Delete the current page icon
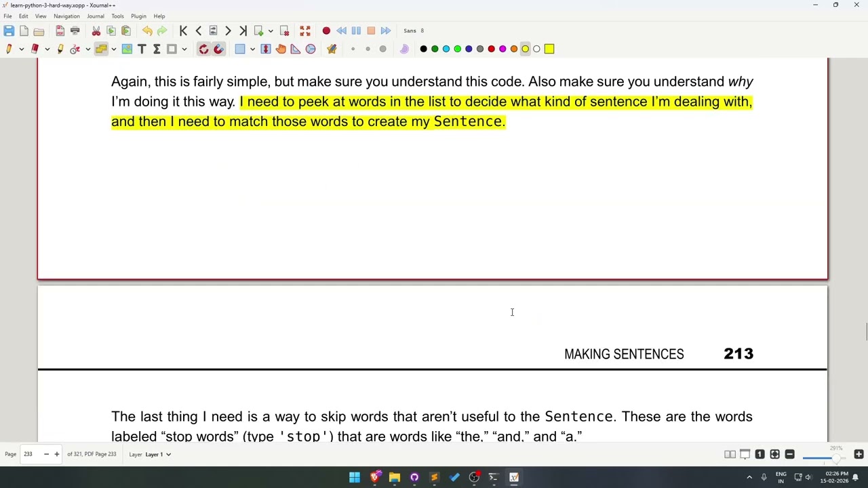Viewport: 868px width, 488px height. (x=284, y=30)
